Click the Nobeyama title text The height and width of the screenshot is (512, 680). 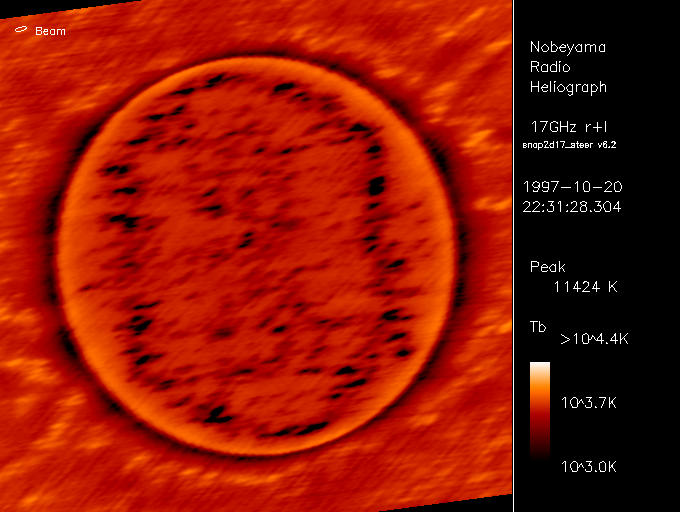567,47
